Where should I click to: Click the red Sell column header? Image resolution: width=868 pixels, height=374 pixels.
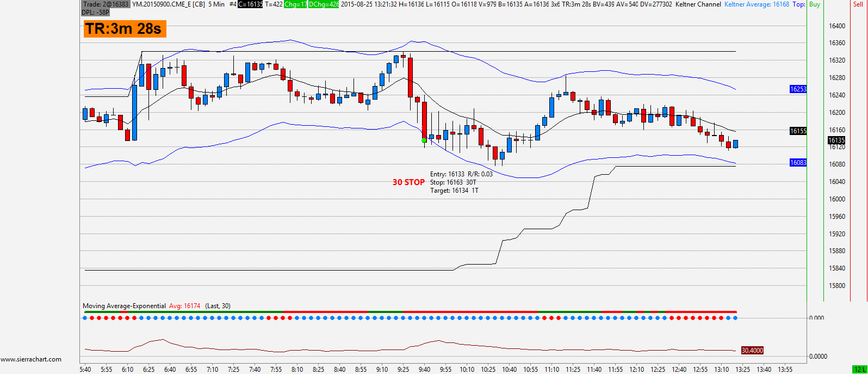(x=858, y=4)
